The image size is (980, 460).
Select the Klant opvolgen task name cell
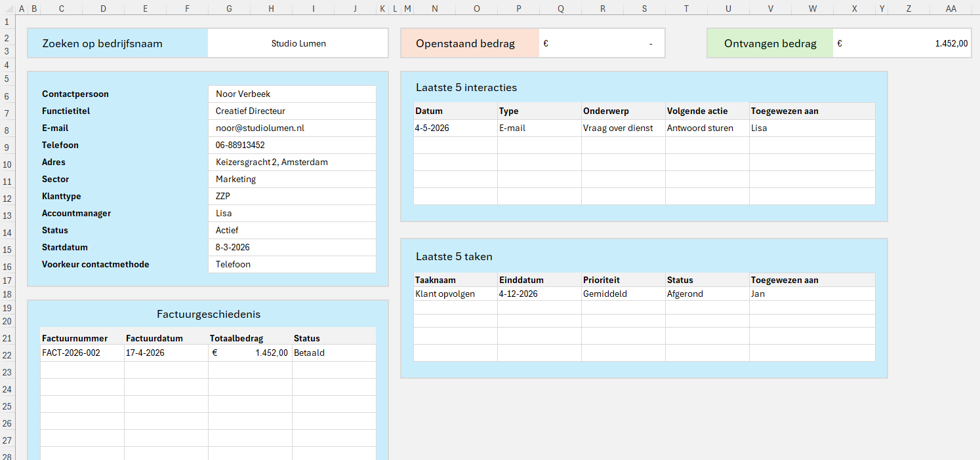coord(455,294)
